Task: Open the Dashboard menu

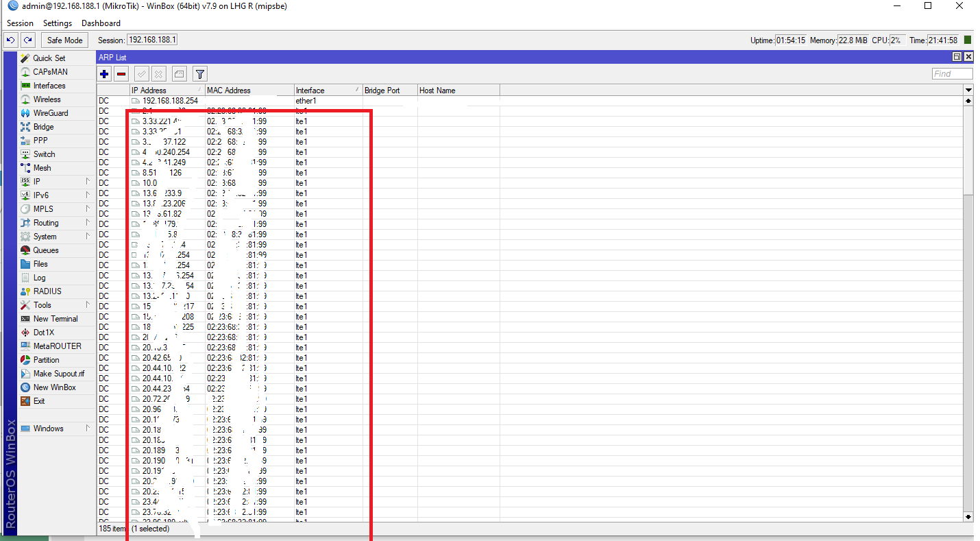Action: (x=101, y=23)
